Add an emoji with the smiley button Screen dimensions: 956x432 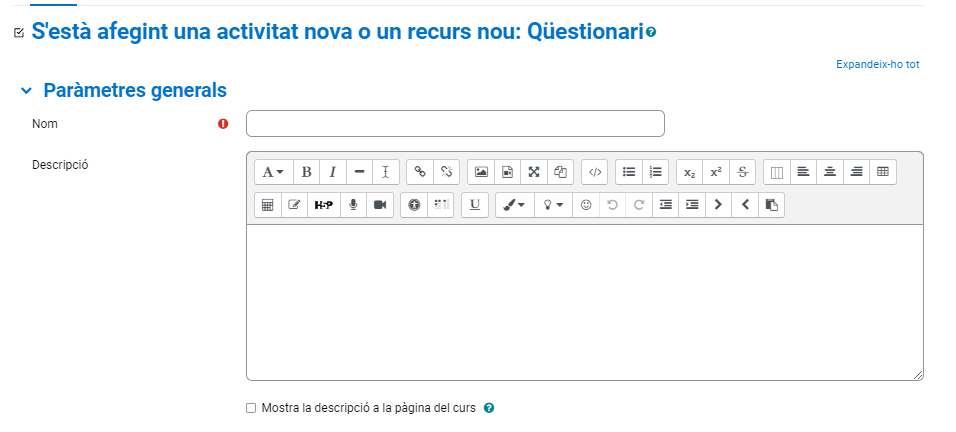tap(586, 205)
